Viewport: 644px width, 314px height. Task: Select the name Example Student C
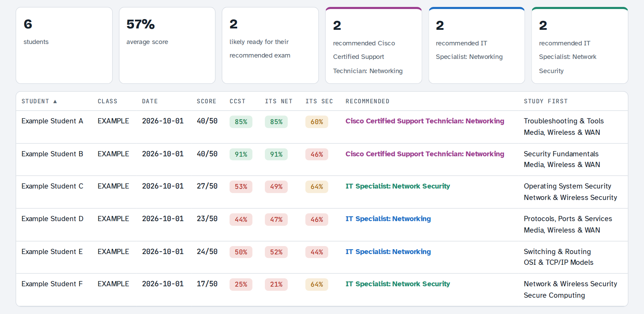pyautogui.click(x=52, y=186)
